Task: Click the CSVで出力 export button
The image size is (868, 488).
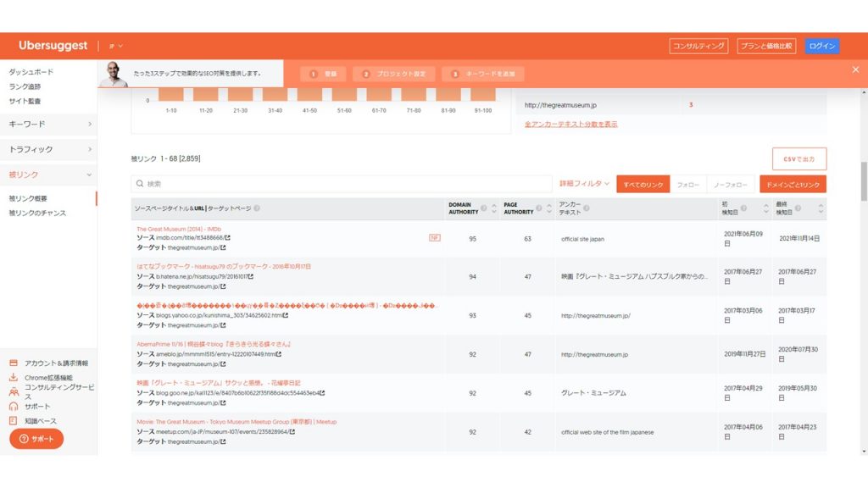Action: pos(798,159)
